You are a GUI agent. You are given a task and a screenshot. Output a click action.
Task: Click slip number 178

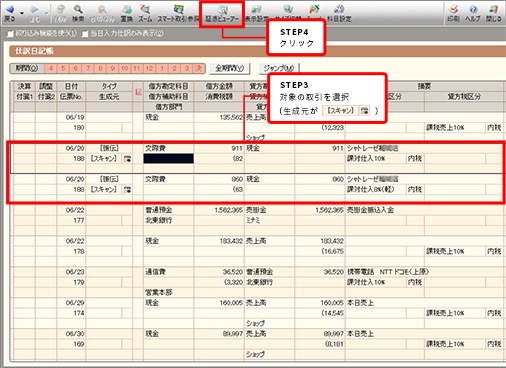(x=79, y=251)
